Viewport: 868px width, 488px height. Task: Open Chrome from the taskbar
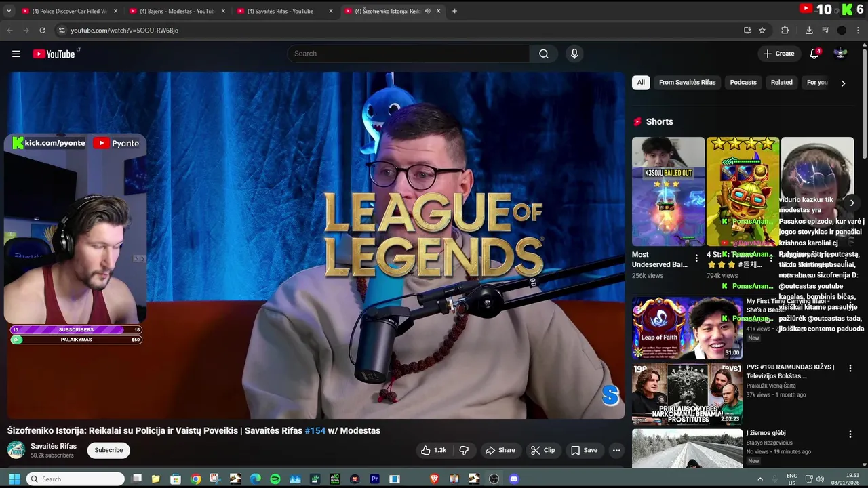click(x=196, y=479)
